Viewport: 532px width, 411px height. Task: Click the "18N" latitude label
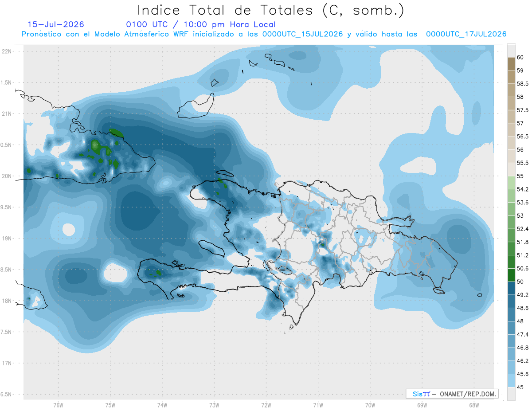7,301
